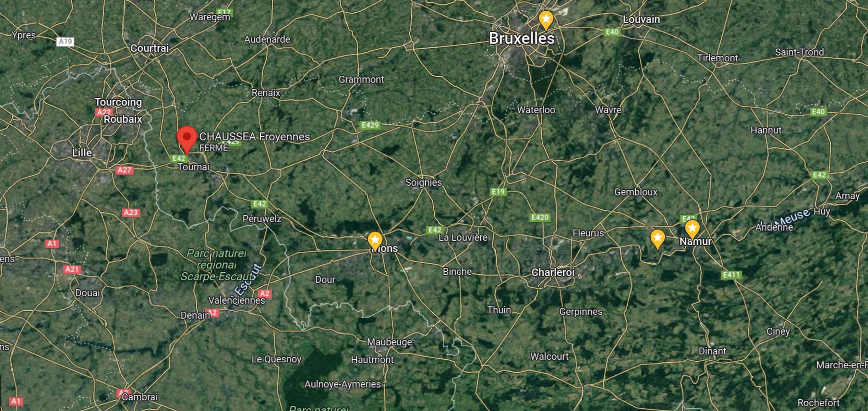Select the Parc naturel régional Scarpe-Escaut label

217,265
